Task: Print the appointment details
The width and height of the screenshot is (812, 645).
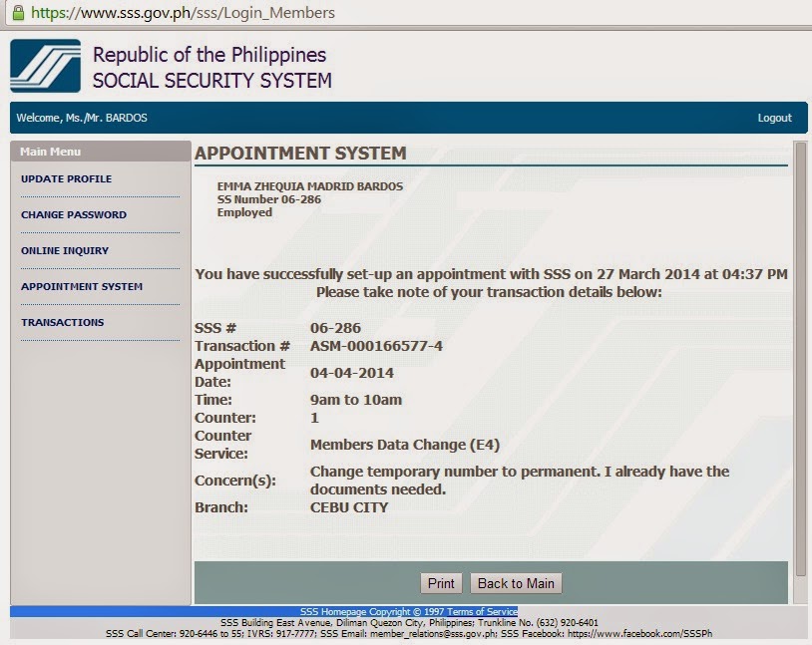Action: click(x=441, y=583)
